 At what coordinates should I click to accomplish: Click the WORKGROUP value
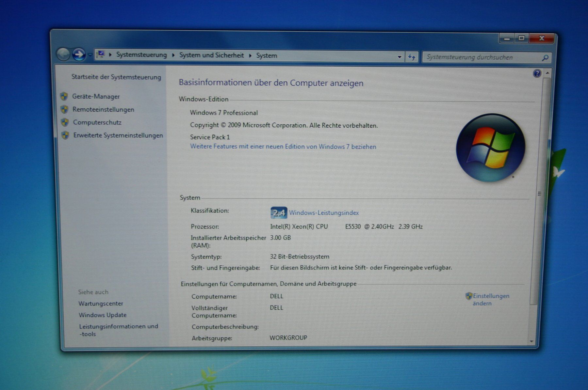click(288, 338)
